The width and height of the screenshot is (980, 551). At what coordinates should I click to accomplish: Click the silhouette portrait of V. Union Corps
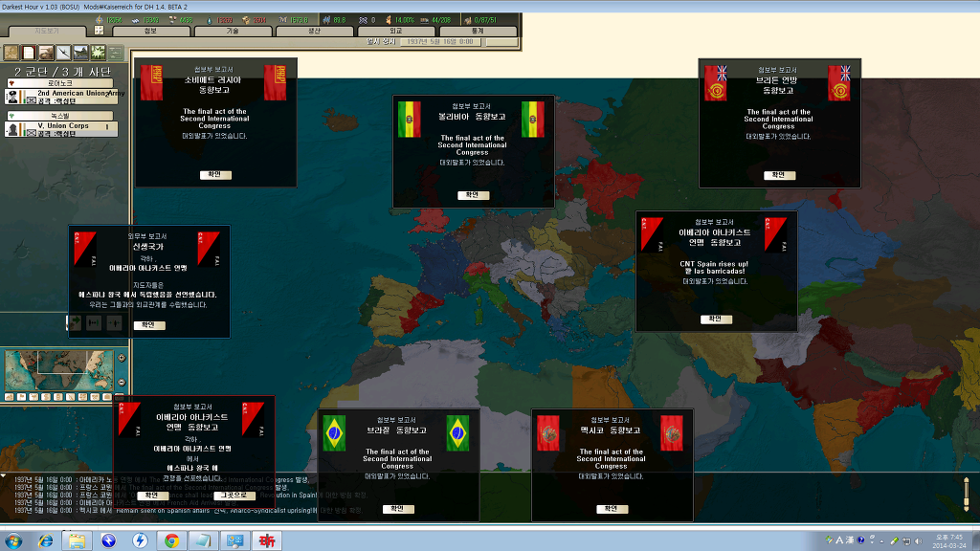tap(11, 129)
